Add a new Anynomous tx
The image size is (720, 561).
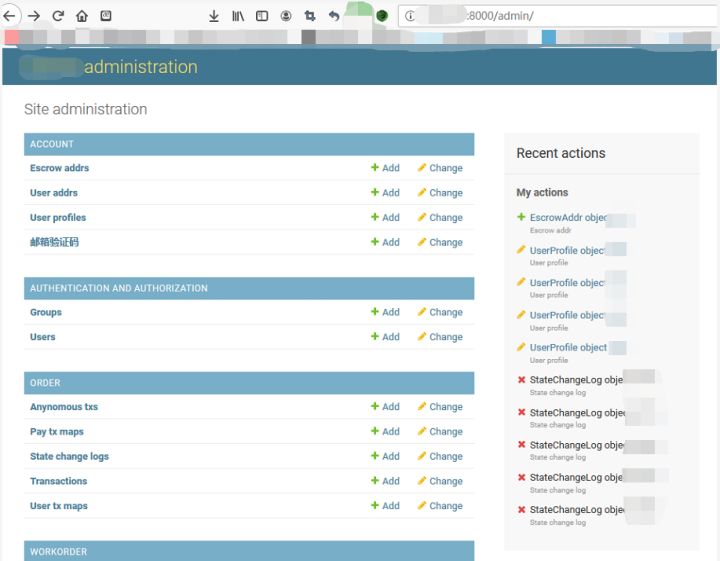click(385, 407)
